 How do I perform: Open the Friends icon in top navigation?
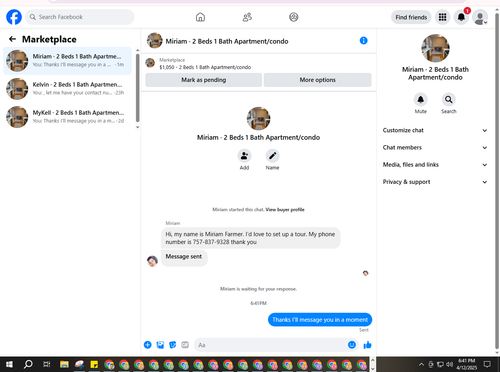click(x=247, y=17)
